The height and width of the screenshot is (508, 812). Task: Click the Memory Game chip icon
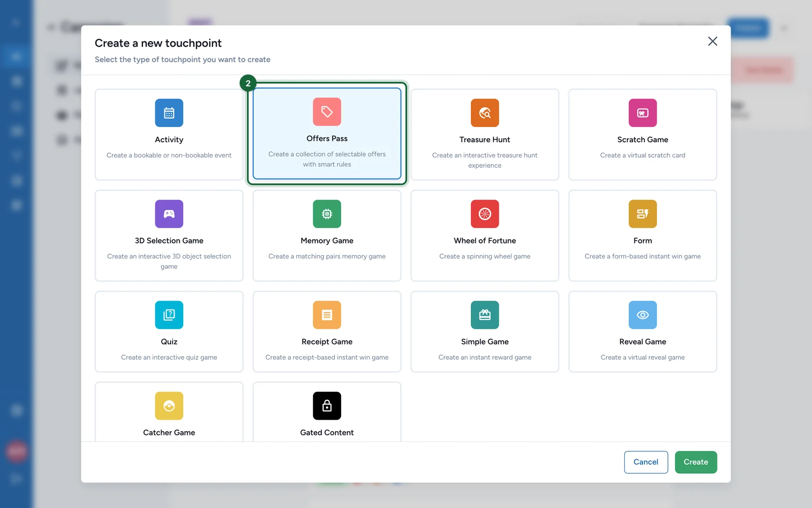327,214
